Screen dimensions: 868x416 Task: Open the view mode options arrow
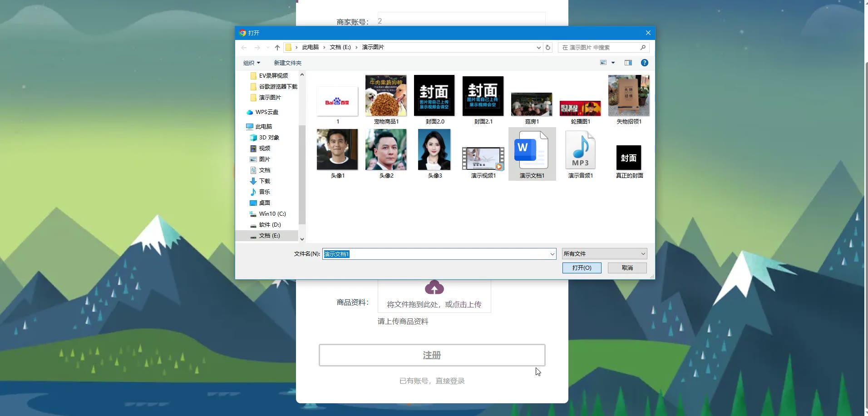click(613, 63)
